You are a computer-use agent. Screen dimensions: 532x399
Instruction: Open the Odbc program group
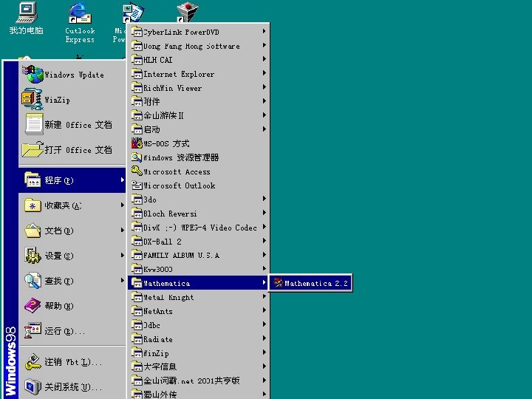click(x=199, y=325)
